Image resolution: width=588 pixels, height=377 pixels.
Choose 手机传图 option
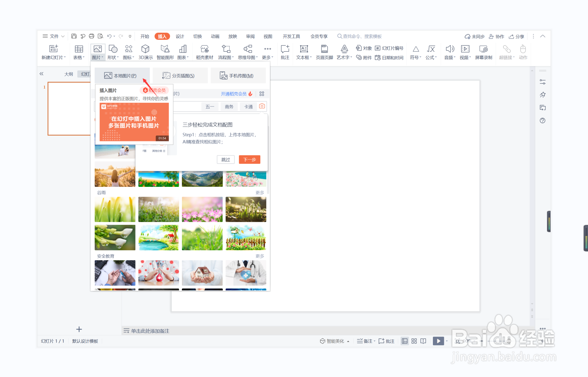tap(238, 75)
